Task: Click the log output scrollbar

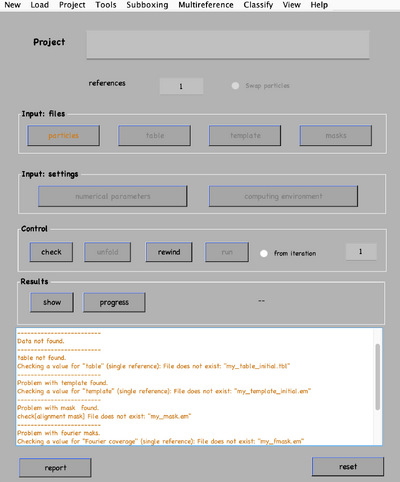Action: point(378,377)
